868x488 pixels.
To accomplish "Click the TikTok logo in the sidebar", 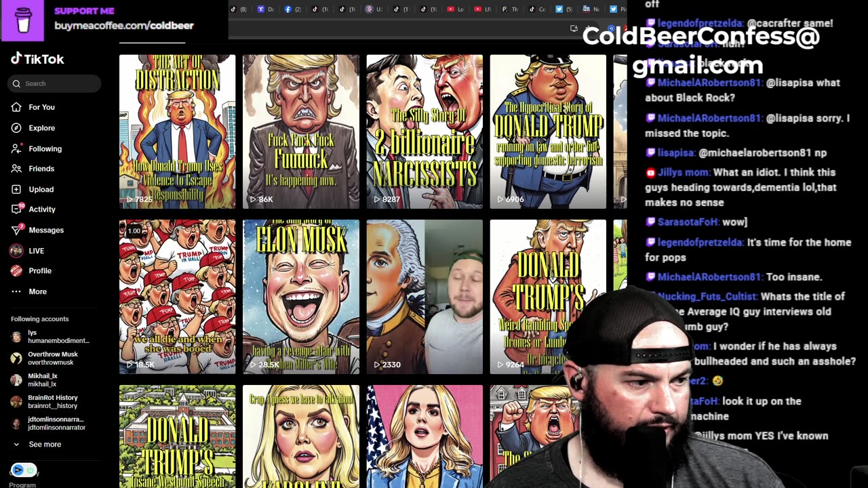I will click(x=37, y=59).
